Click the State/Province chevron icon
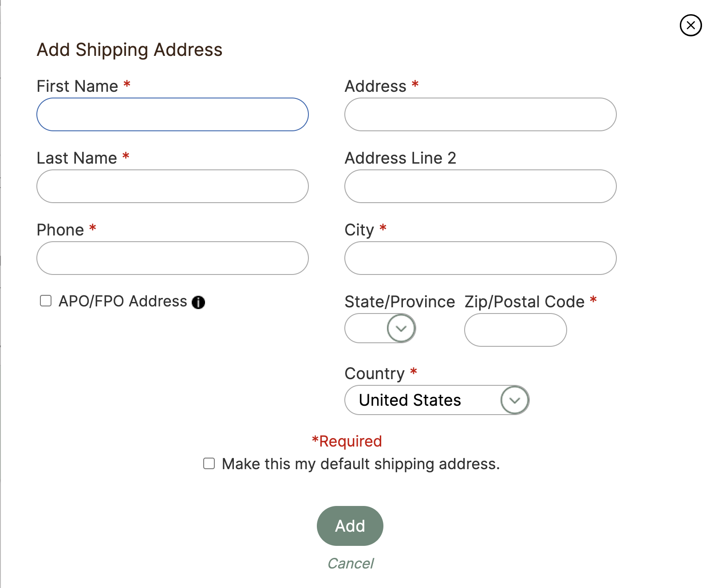Viewport: 718px width, 588px height. click(401, 328)
